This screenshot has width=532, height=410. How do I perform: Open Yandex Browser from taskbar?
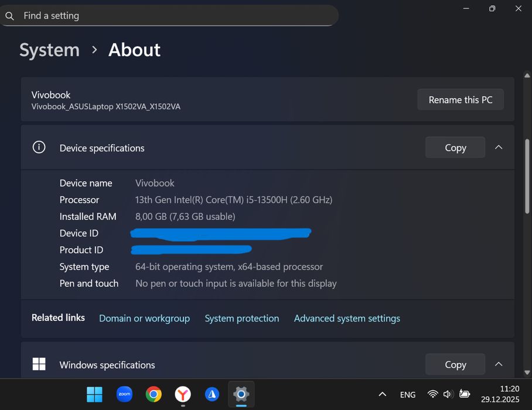[183, 394]
